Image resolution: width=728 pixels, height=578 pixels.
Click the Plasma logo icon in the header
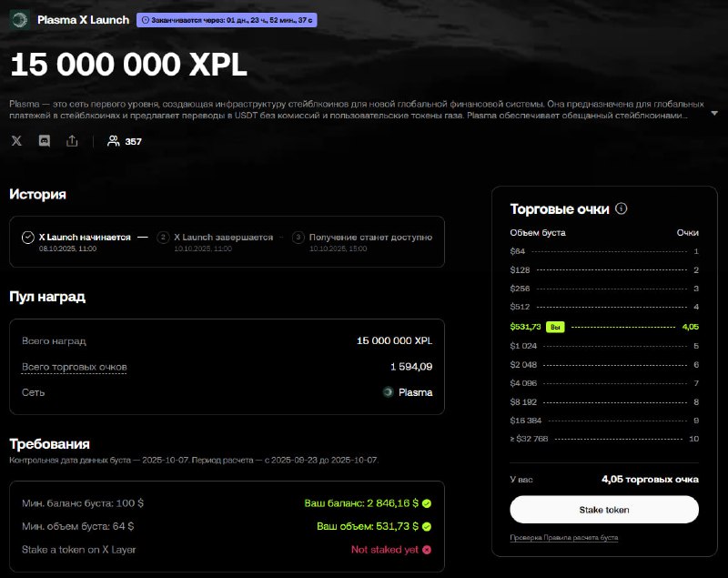pos(19,19)
